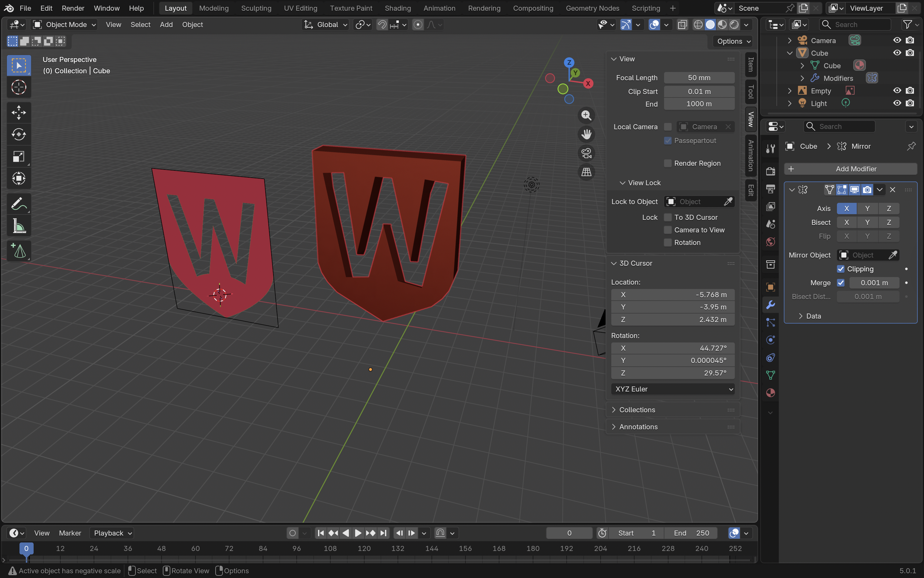Switch to wireframe viewport shading
The image size is (924, 578).
[x=698, y=25]
